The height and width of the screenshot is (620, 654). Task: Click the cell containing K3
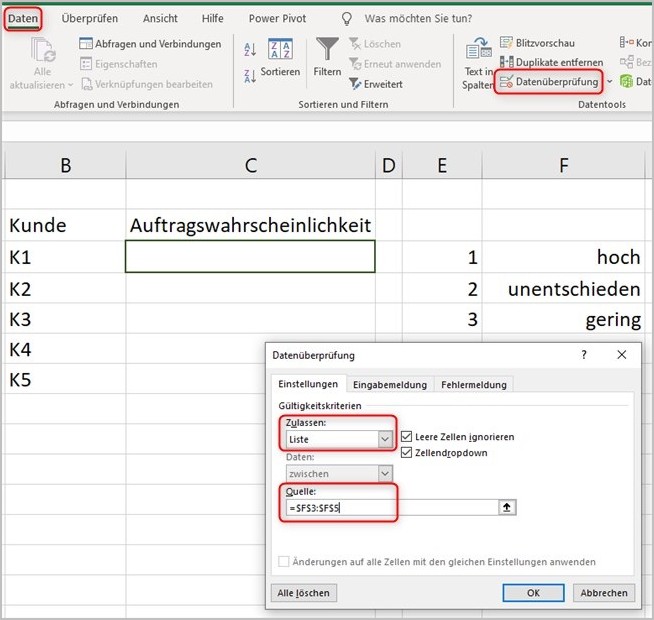[65, 319]
